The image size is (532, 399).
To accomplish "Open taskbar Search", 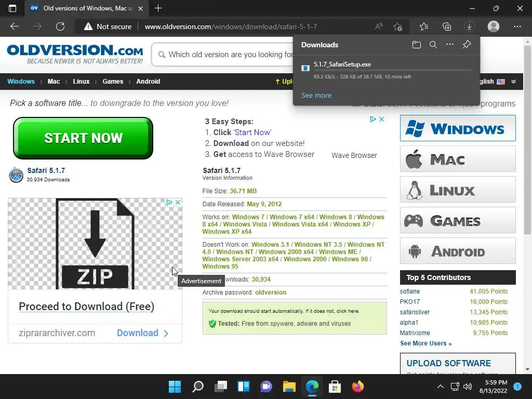I will (198, 387).
